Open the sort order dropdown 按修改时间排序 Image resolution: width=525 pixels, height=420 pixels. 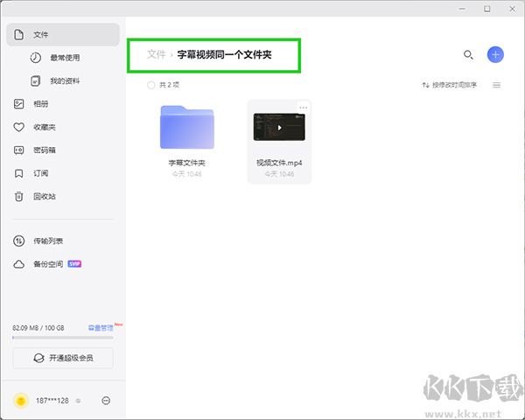click(450, 85)
